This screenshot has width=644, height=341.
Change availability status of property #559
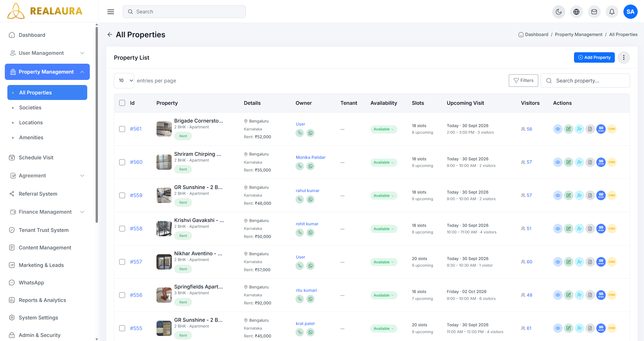click(384, 196)
